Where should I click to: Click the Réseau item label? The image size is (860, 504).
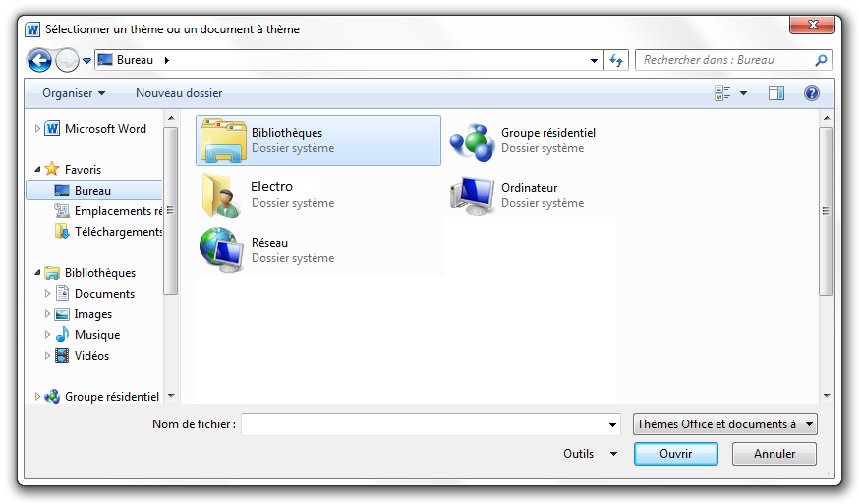click(x=270, y=242)
